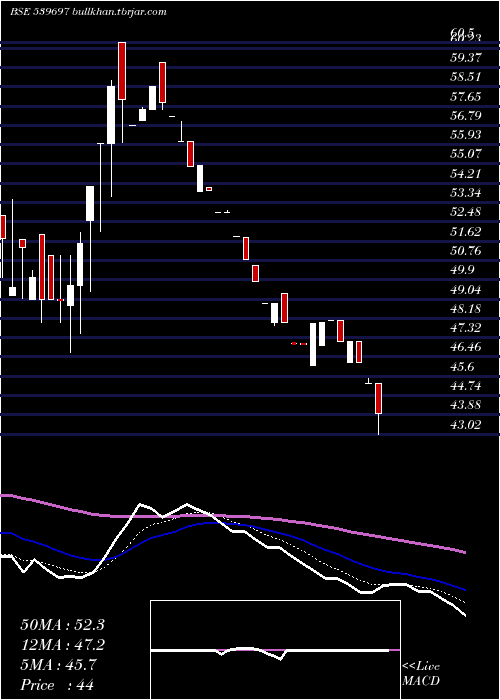The image size is (500, 700).
Task: Click the 48.18 price axis label
Action: tap(465, 309)
